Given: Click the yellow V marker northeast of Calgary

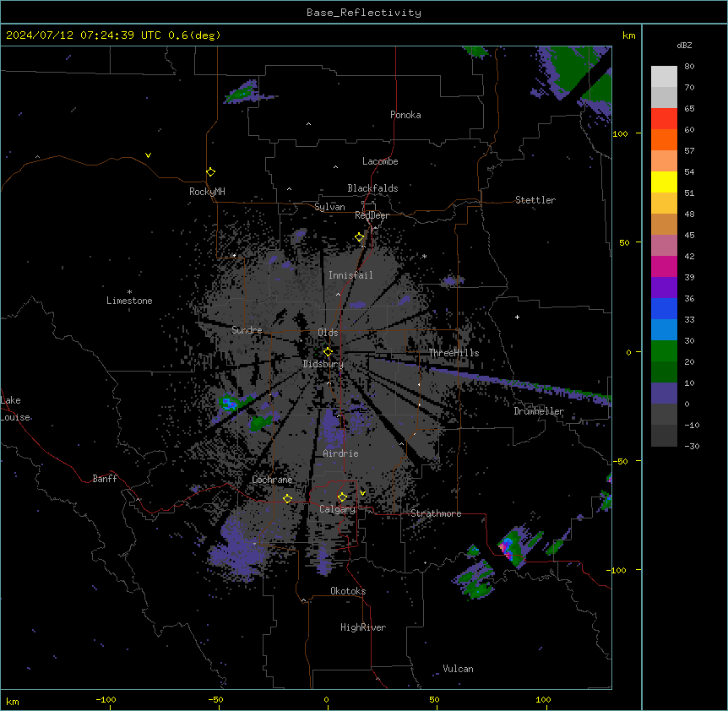Looking at the screenshot, I should coord(362,493).
